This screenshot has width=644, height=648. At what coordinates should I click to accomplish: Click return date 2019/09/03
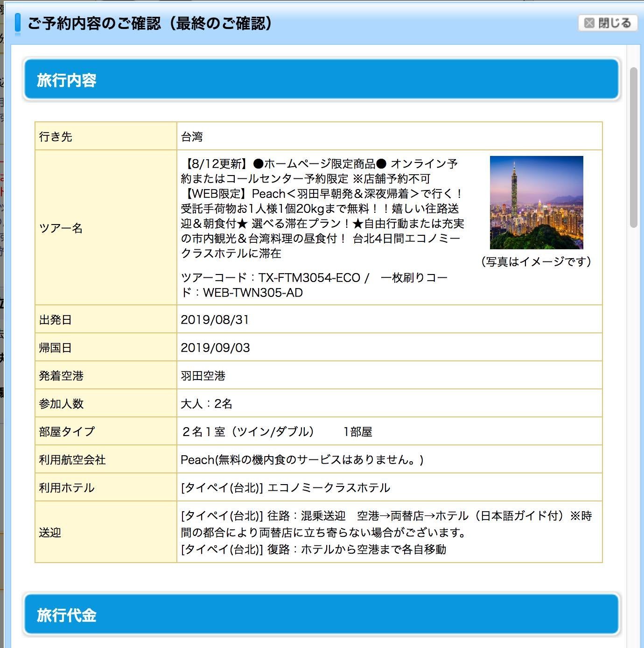point(215,347)
